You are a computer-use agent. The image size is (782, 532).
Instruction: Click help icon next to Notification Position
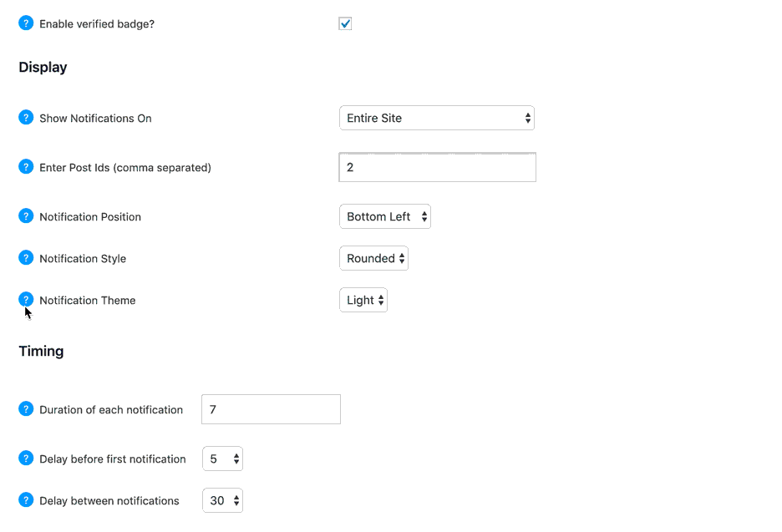click(x=26, y=216)
